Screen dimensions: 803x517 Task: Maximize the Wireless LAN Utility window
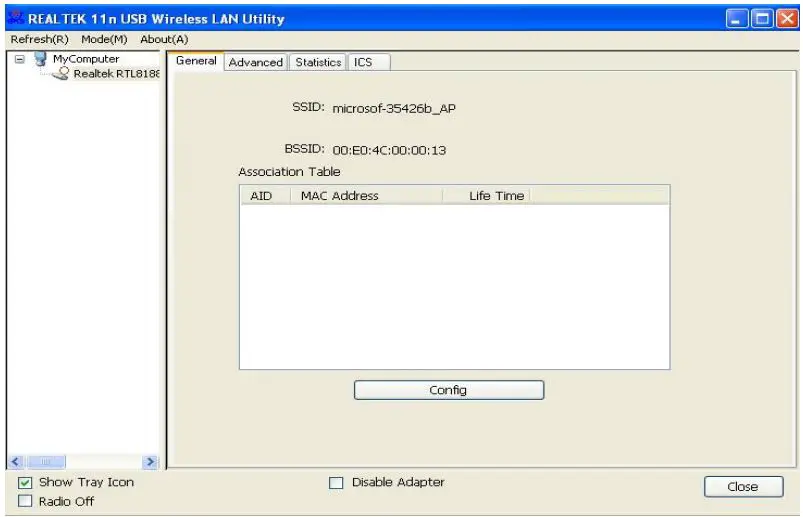pos(762,19)
